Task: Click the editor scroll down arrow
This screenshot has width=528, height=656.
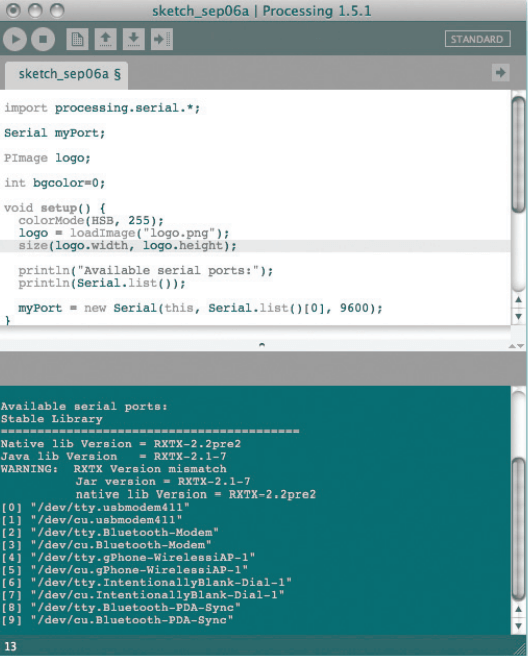Action: [518, 317]
